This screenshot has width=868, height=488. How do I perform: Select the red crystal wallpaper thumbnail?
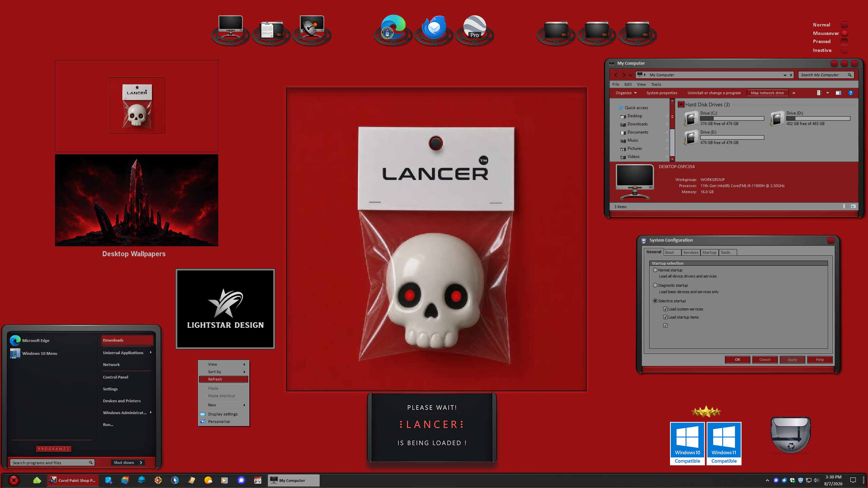(137, 200)
